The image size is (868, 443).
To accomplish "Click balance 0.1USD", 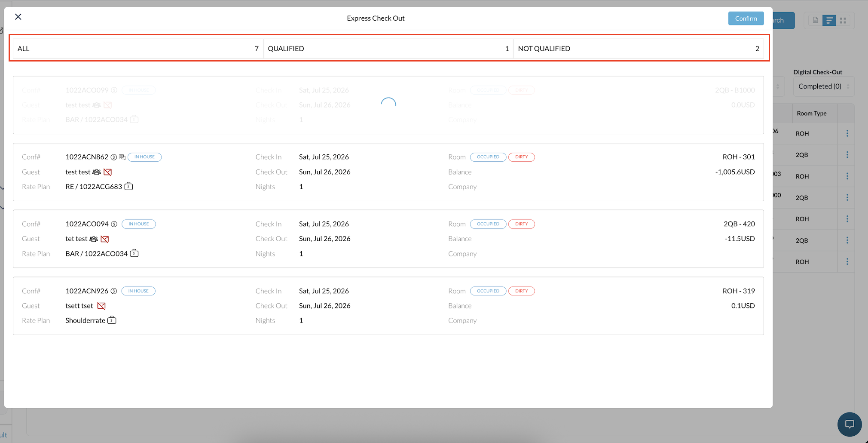I will (743, 306).
